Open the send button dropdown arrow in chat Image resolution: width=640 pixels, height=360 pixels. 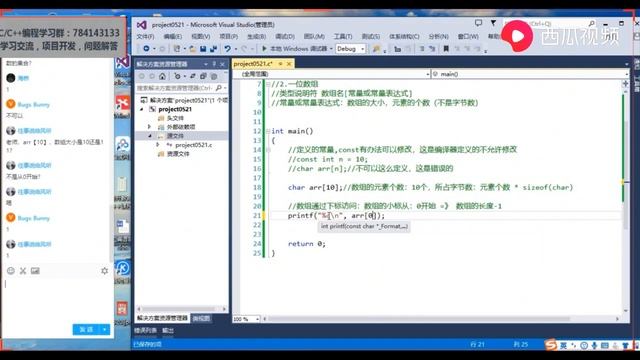point(105,329)
